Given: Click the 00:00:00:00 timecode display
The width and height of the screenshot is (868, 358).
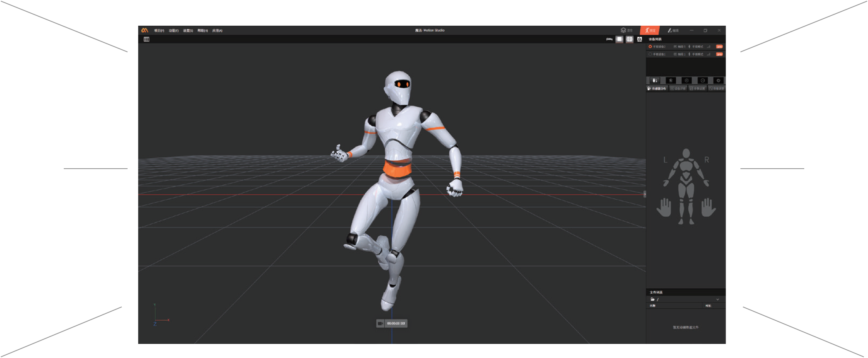Looking at the screenshot, I should (396, 323).
